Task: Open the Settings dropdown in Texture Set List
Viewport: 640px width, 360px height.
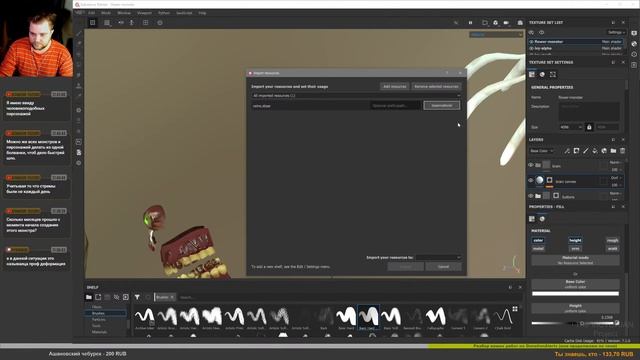Action: pos(616,32)
